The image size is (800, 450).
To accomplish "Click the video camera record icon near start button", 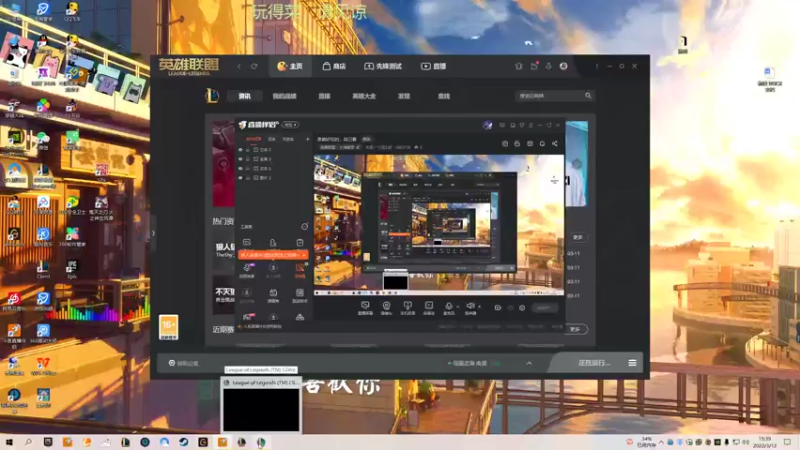I will [498, 308].
